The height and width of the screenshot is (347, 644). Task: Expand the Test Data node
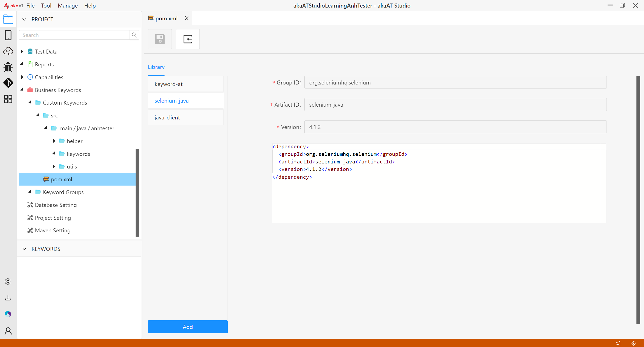(22, 52)
